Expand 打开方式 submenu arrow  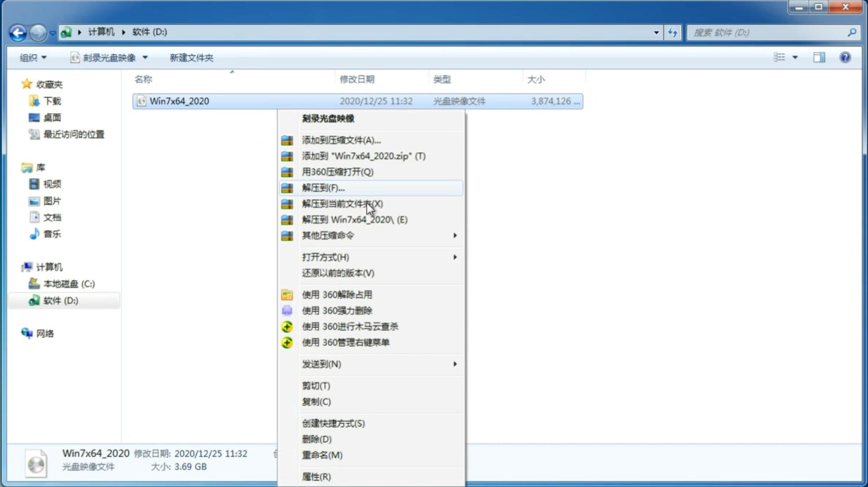tap(455, 256)
